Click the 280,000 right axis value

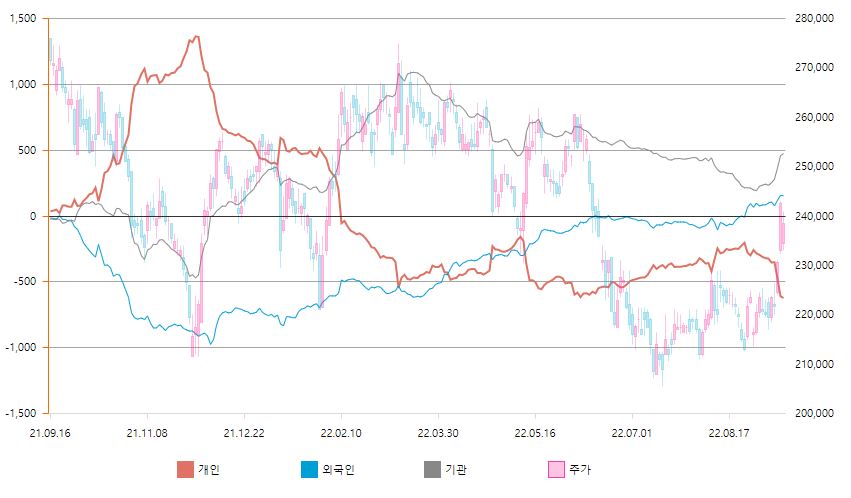click(812, 19)
